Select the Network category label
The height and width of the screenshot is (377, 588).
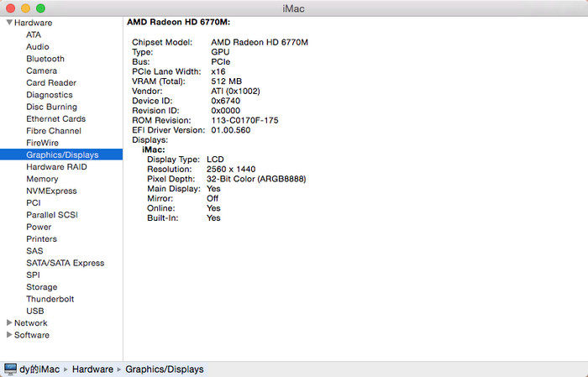click(31, 322)
